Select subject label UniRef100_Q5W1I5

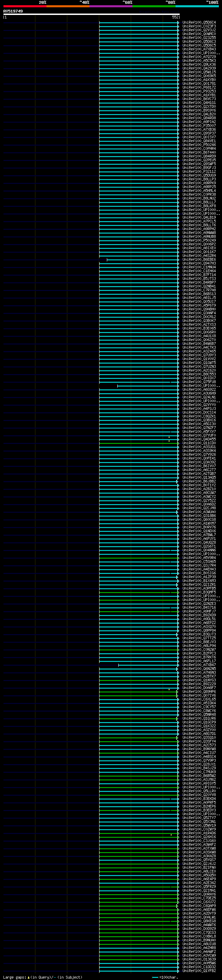point(199,72)
